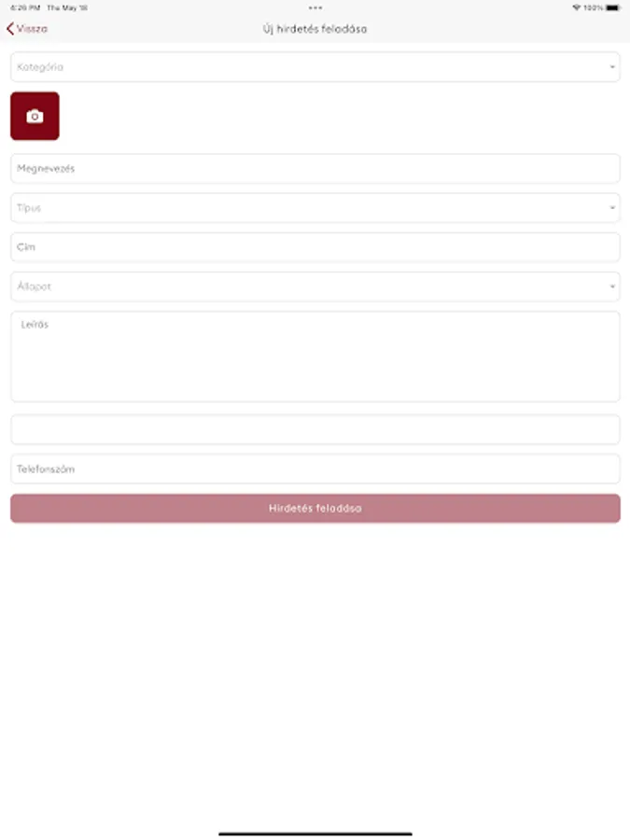Select the Telefonszám input field
630x840 pixels.
click(315, 469)
